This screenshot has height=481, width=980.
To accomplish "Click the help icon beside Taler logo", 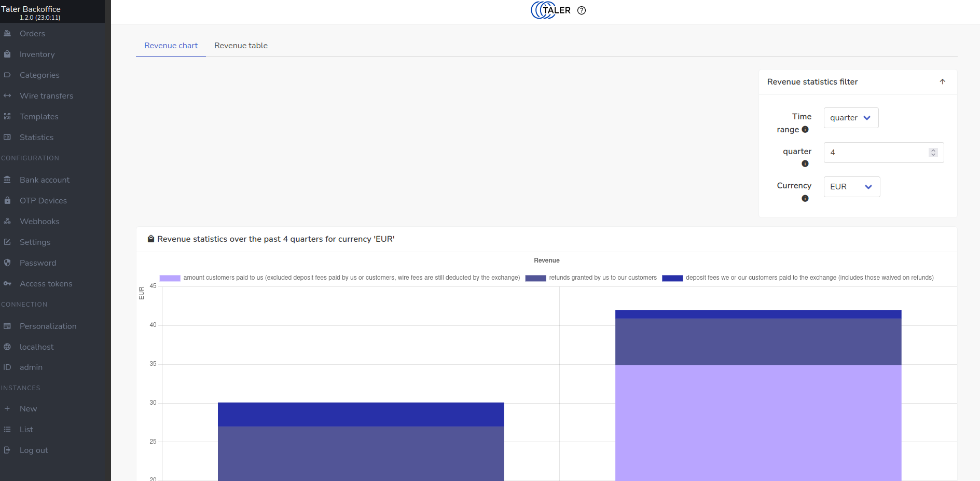I will click(x=582, y=10).
